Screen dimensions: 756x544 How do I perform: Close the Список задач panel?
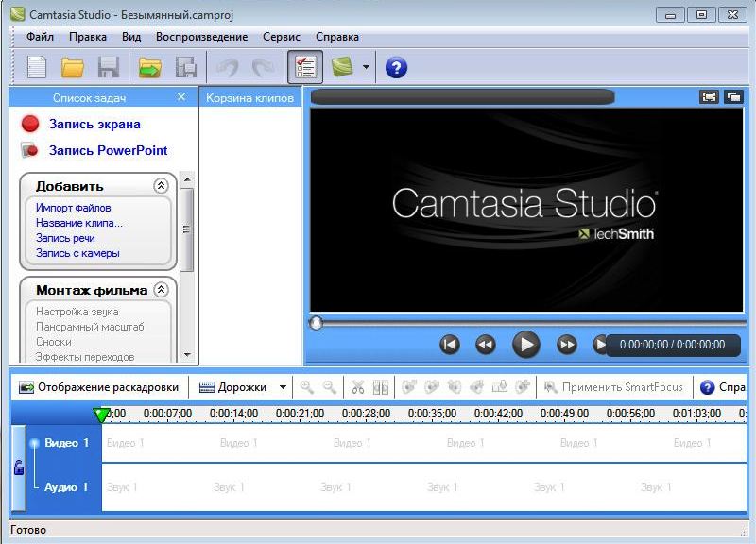[x=181, y=97]
